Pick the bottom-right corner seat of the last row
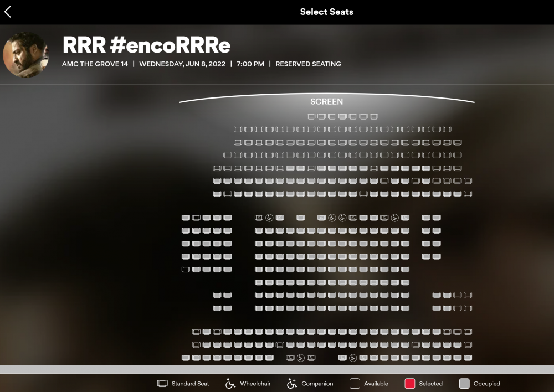Viewport: 554px width, 392px height. [x=468, y=358]
